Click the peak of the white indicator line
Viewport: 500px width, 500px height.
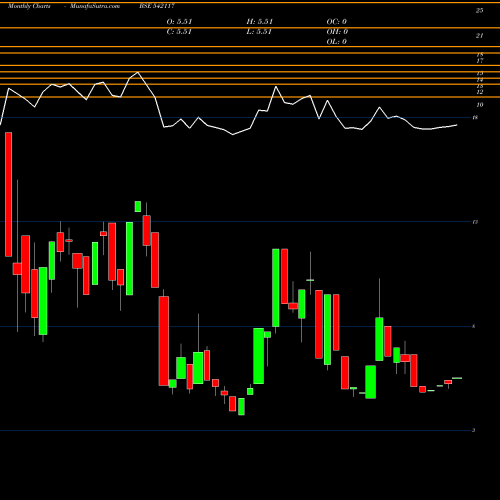coord(138,72)
